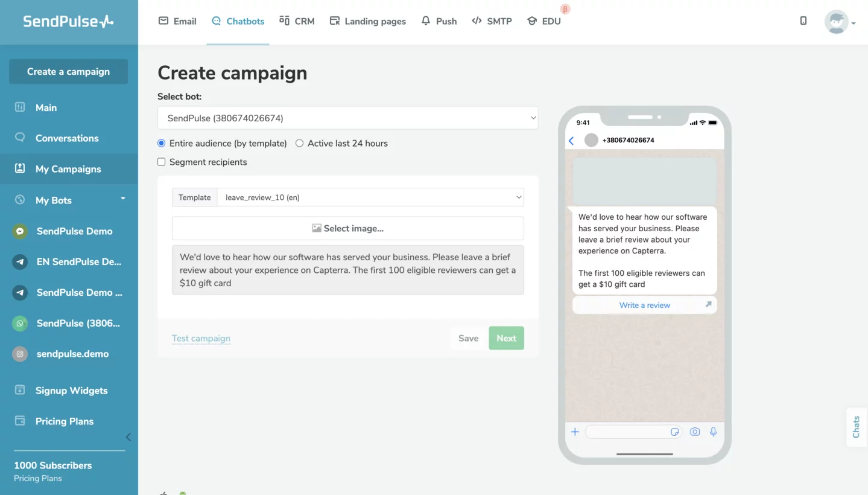The height and width of the screenshot is (495, 868).
Task: Open the Select bot dropdown
Action: pos(347,118)
